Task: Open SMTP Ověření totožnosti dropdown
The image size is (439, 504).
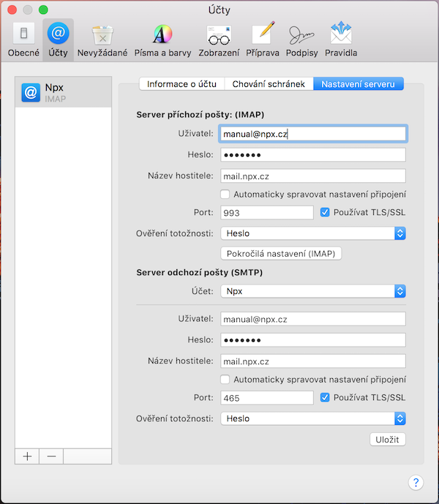Action: tap(312, 418)
